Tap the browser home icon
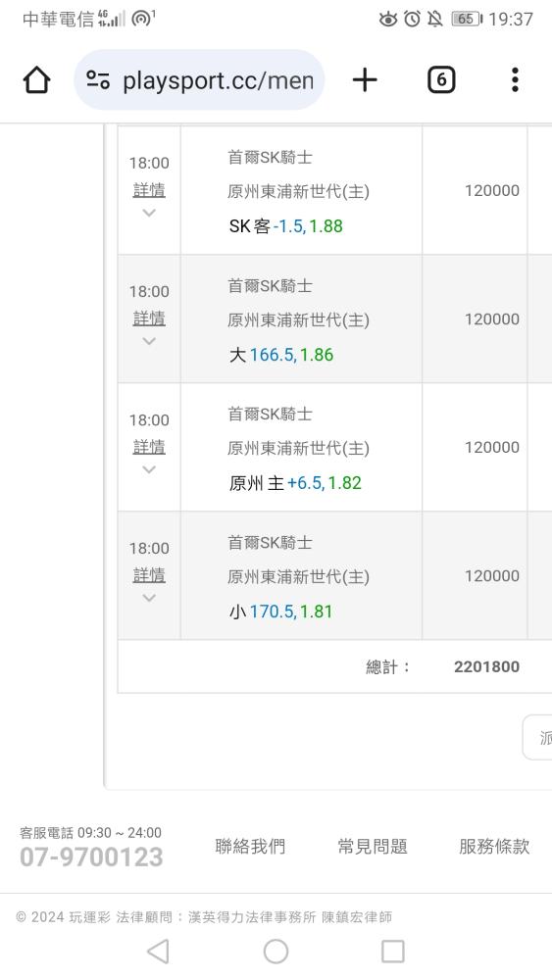Image resolution: width=552 pixels, height=980 pixels. pos(36,80)
